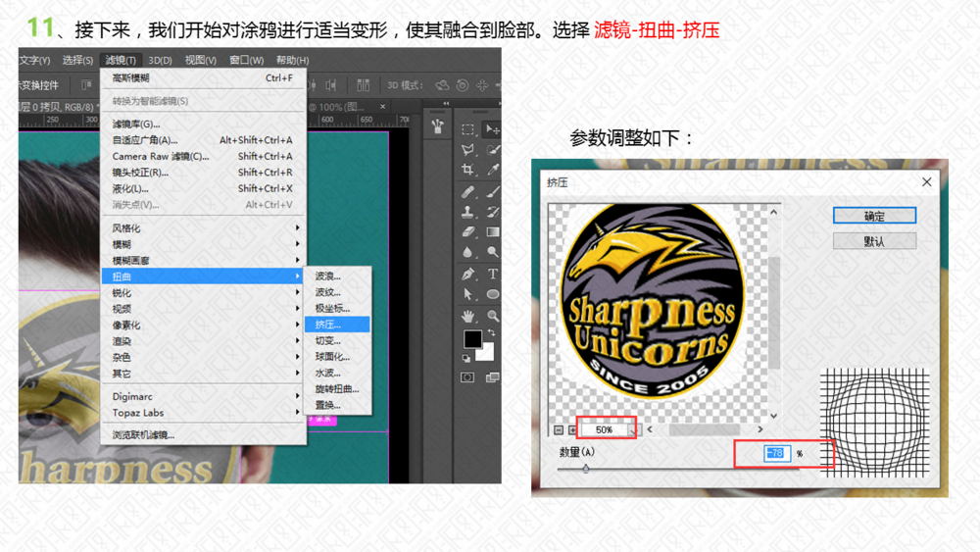The width and height of the screenshot is (980, 552).
Task: Open the 选择(S) menu
Action: pyautogui.click(x=77, y=60)
